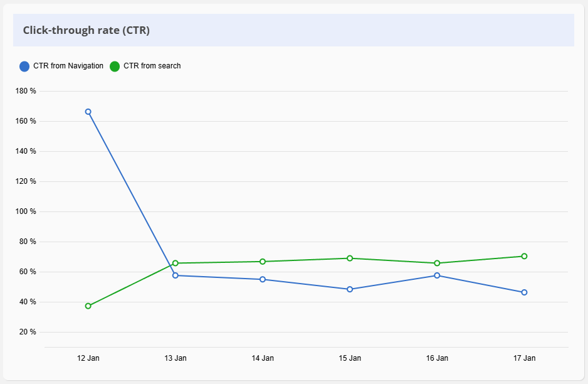Viewport: 588px width, 384px height.
Task: Click the Click-through rate (CTR) heading
Action: (x=87, y=30)
